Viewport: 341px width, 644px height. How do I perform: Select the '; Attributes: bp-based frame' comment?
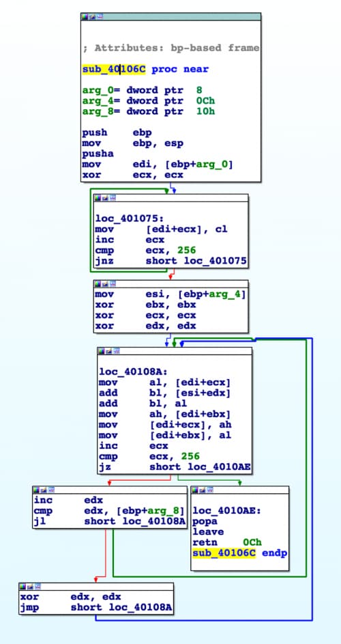(171, 48)
